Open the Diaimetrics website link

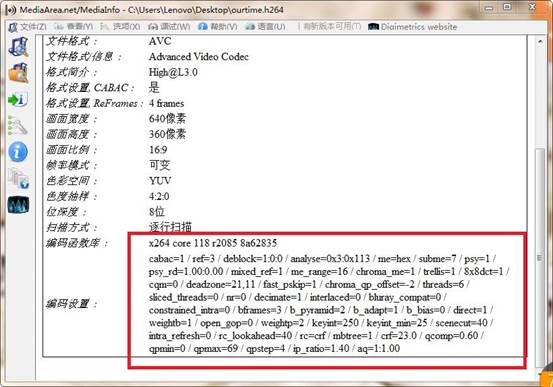[413, 27]
